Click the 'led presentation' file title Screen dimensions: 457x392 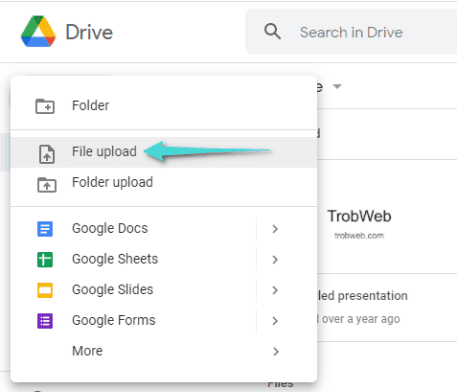[x=362, y=296]
